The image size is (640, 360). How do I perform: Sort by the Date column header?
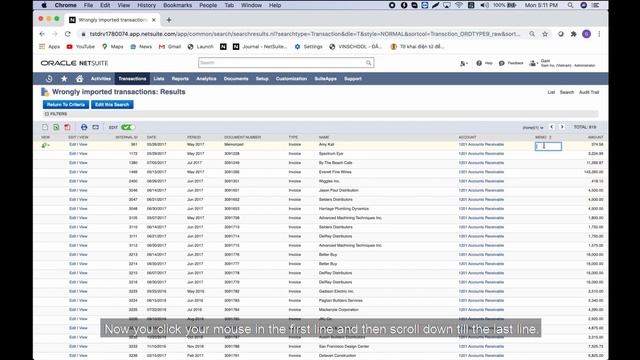tap(151, 137)
